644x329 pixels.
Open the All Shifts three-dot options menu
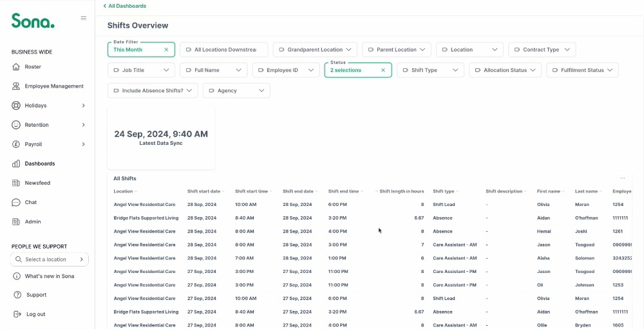pyautogui.click(x=623, y=178)
